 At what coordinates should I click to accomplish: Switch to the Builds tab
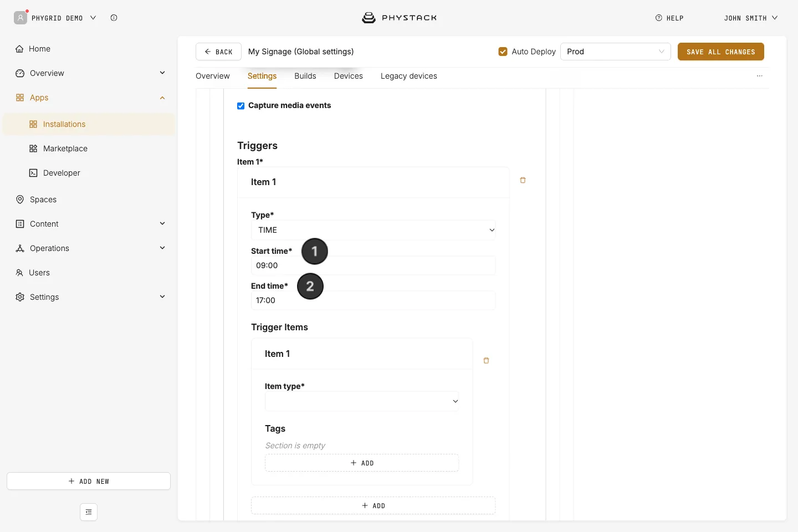[x=305, y=76]
